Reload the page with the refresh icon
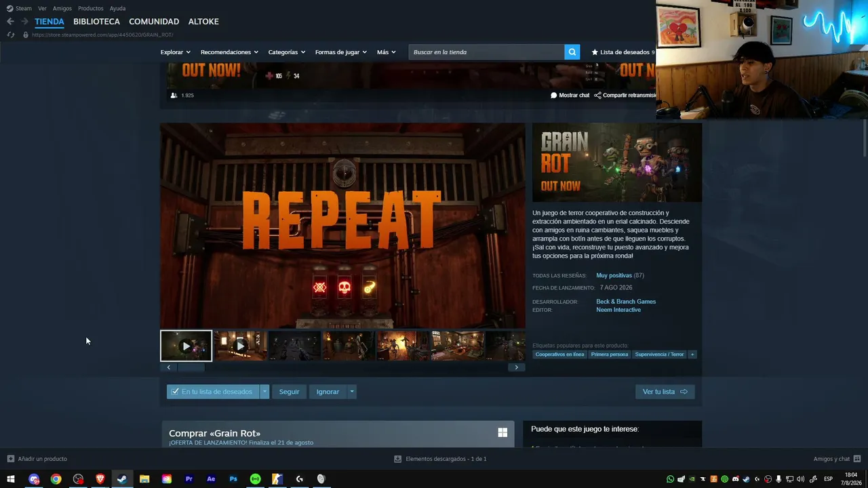 (10, 35)
